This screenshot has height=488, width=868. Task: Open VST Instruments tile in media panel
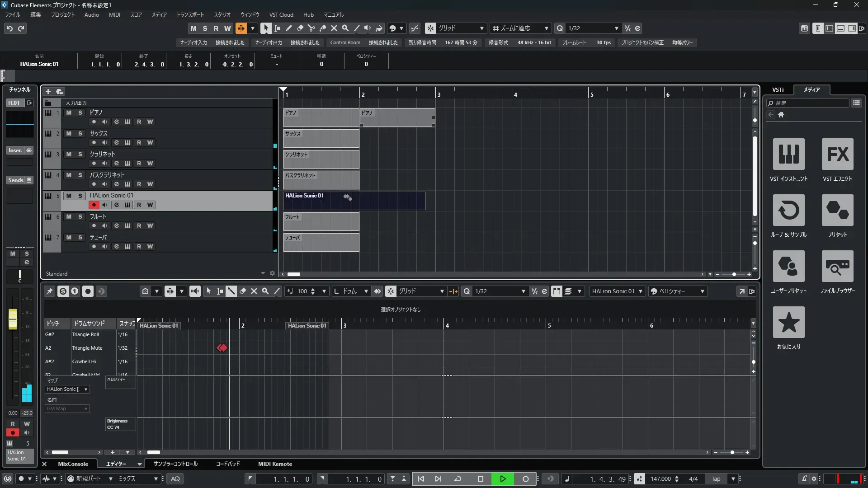[788, 154]
